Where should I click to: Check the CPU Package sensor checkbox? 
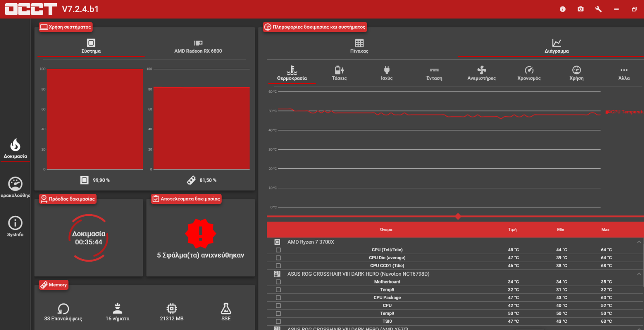pos(278,298)
